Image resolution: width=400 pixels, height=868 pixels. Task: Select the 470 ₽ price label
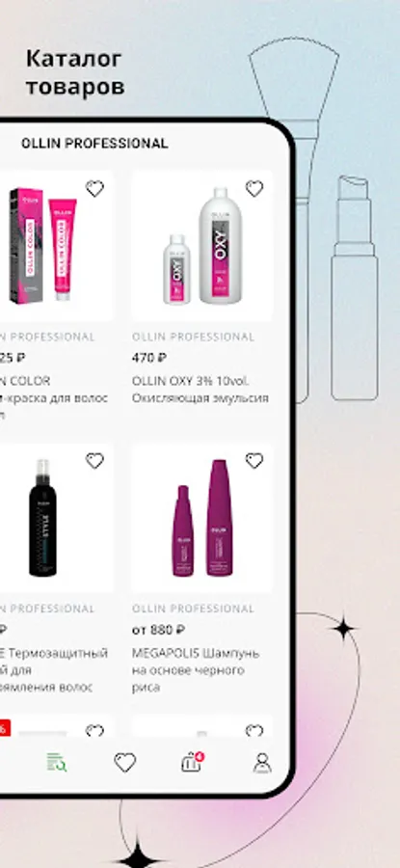(149, 358)
